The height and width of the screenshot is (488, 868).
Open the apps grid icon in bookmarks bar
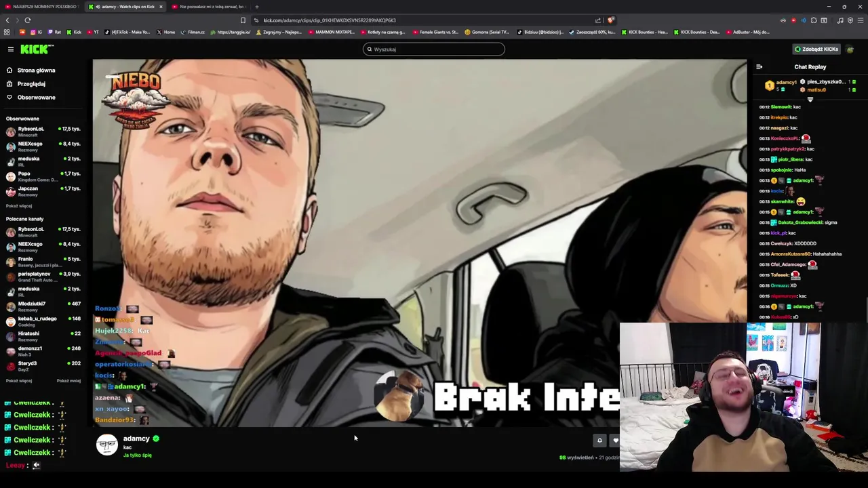7,32
